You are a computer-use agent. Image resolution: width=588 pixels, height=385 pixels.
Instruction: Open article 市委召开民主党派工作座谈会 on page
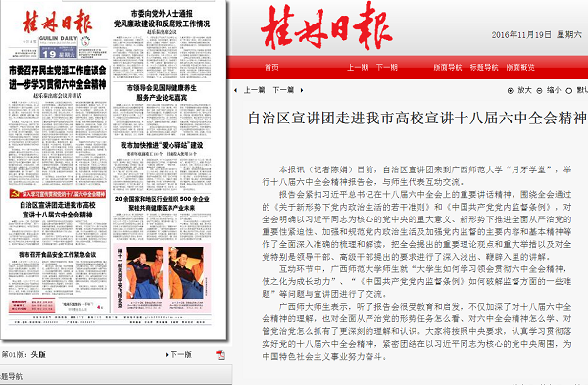[58, 77]
